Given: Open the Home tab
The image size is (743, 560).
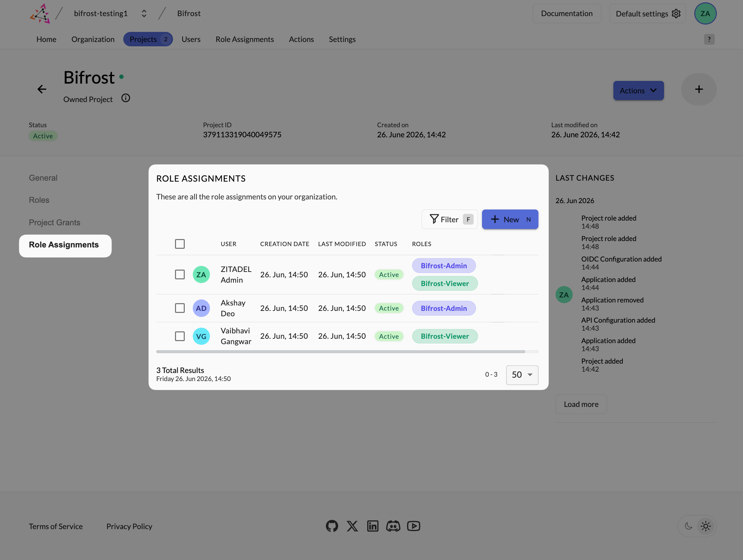Looking at the screenshot, I should [46, 39].
